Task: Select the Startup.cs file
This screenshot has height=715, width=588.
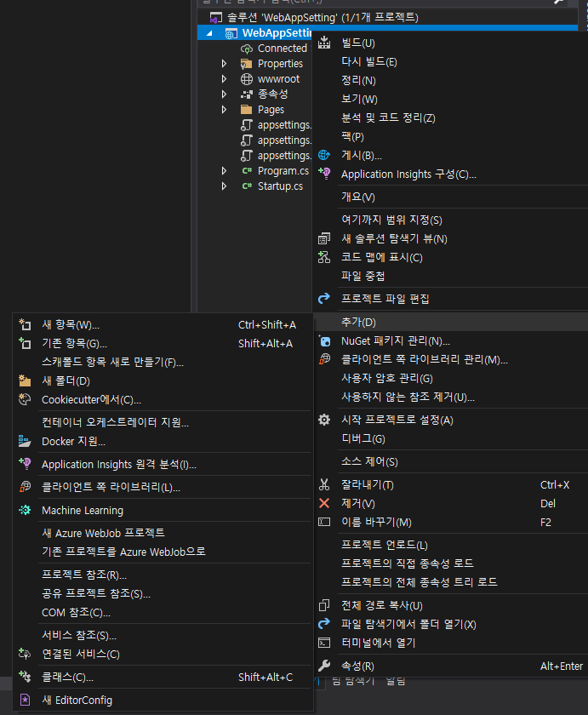Action: [x=280, y=186]
